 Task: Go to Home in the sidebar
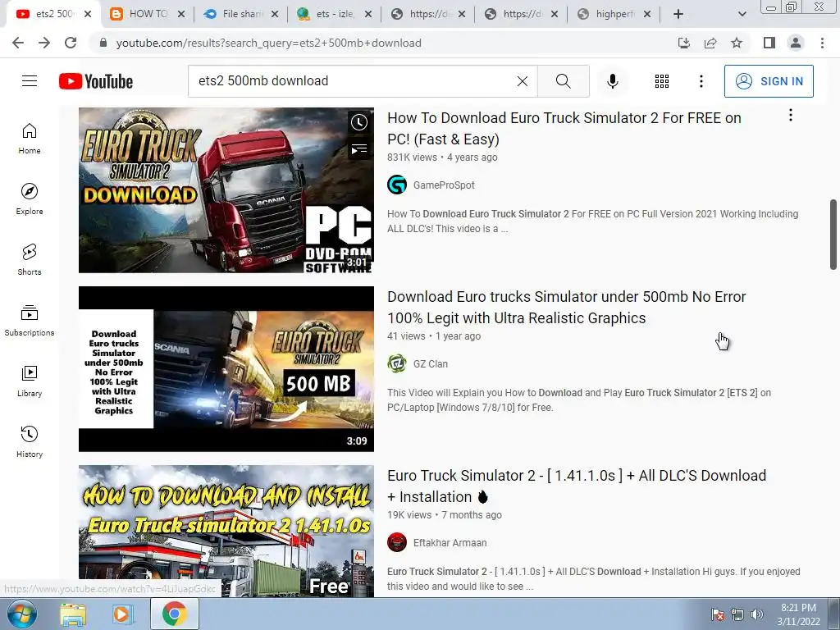point(30,138)
